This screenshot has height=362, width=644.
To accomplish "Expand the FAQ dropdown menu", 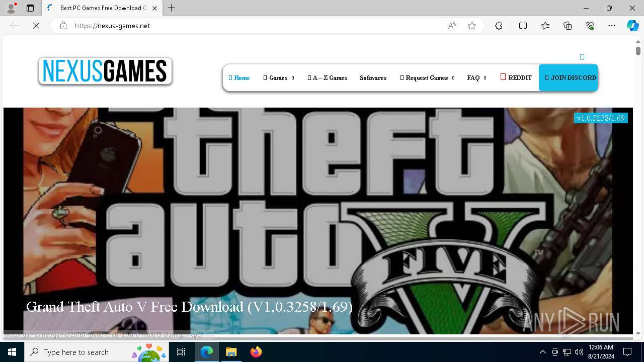I will tap(476, 78).
